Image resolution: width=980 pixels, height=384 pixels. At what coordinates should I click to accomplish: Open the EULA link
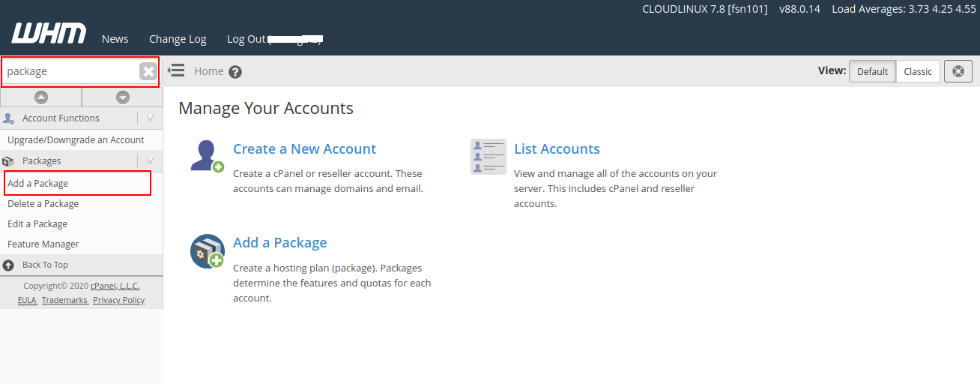(27, 300)
